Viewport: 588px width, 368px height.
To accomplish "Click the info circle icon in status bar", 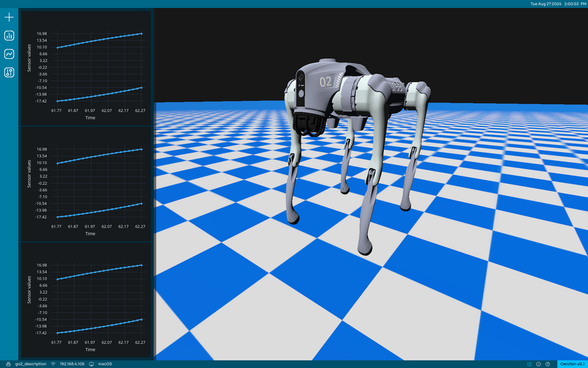I will pos(539,364).
